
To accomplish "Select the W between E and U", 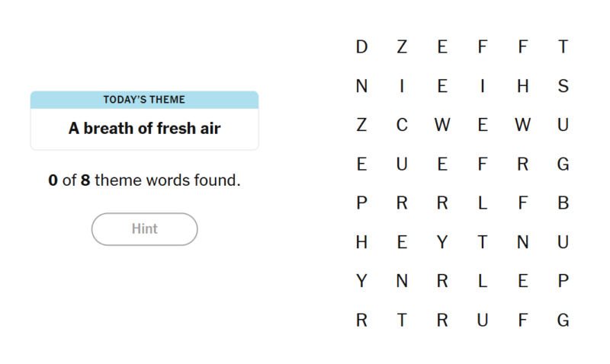I will (x=522, y=125).
